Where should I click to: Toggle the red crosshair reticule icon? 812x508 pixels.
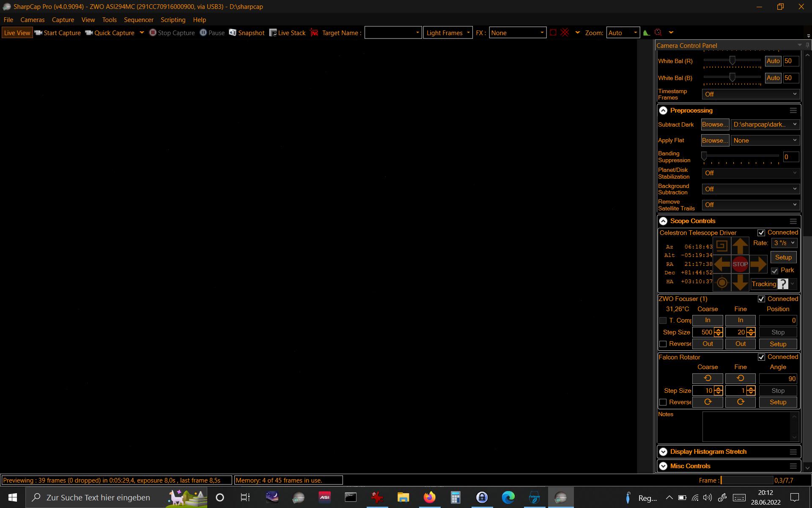pos(565,33)
